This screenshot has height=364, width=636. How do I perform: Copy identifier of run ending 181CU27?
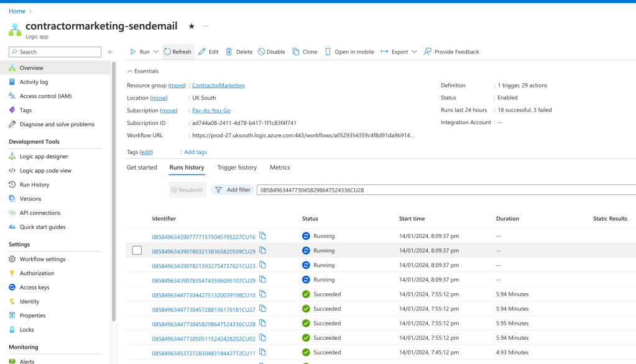coord(263,309)
